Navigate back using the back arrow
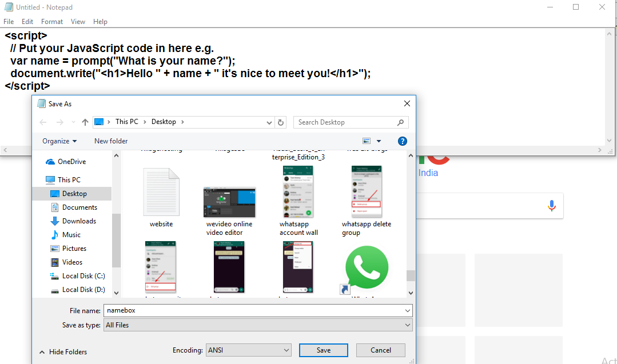 tap(43, 122)
